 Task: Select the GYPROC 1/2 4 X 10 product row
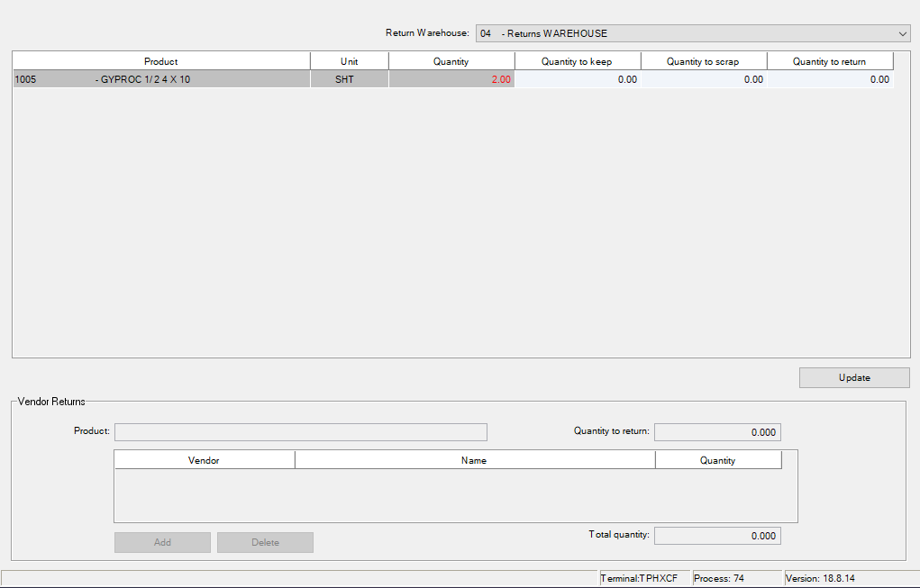(x=160, y=79)
